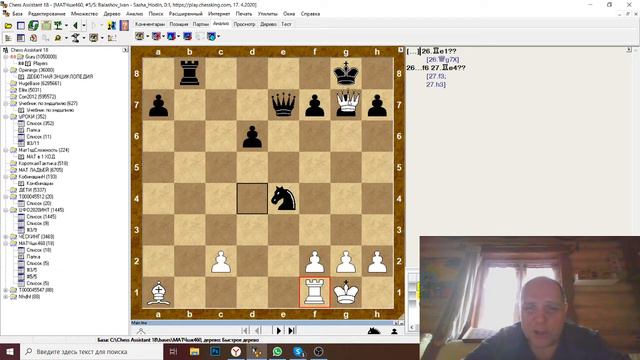Click the question mark book icon
This screenshot has height=360, width=640.
pos(124,25)
